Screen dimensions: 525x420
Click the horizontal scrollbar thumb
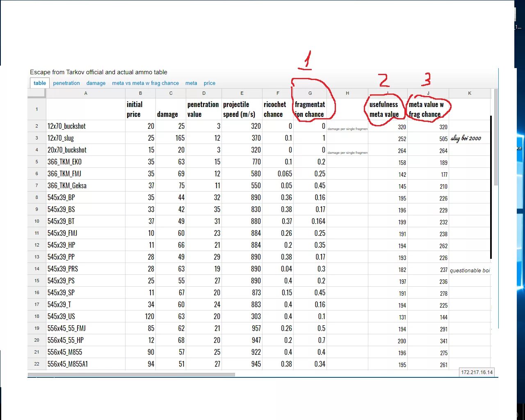131,374
